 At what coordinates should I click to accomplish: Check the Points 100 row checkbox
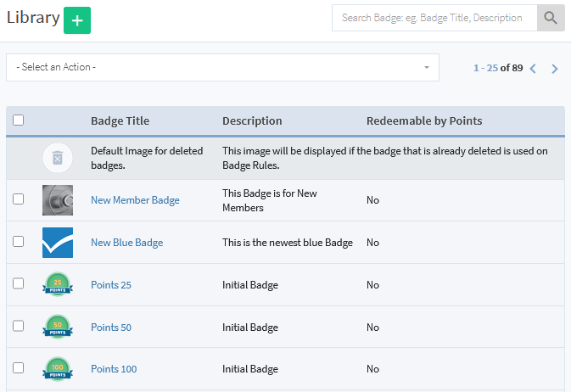pos(18,368)
